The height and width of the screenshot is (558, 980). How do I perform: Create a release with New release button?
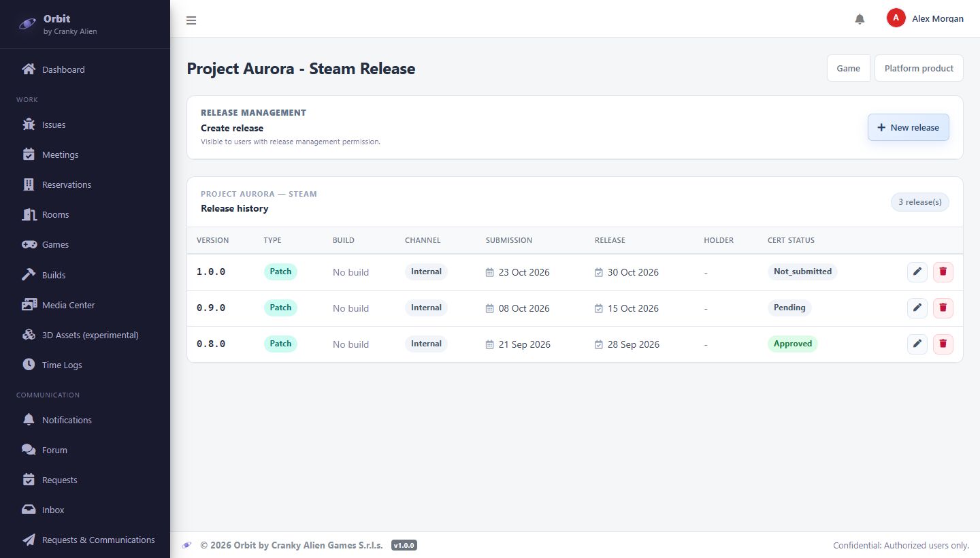tap(908, 127)
